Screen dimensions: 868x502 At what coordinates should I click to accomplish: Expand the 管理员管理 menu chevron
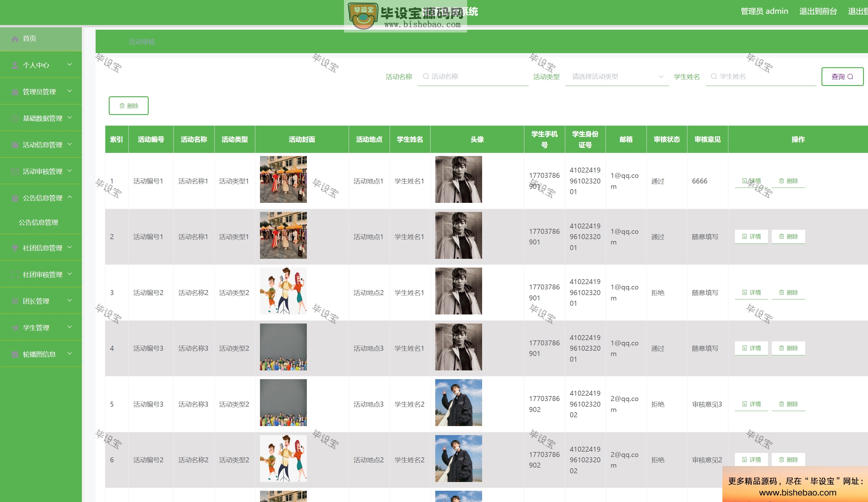tap(70, 91)
